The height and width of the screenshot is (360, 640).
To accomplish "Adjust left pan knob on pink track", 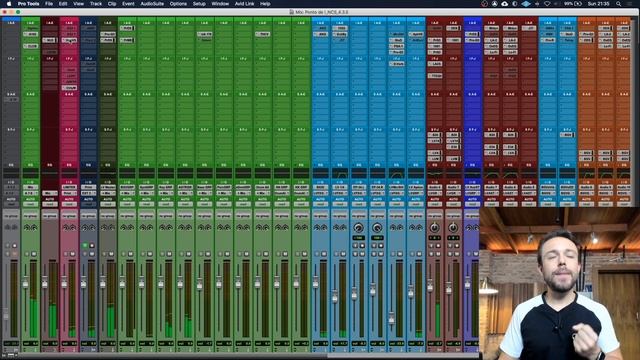I will (x=66, y=227).
